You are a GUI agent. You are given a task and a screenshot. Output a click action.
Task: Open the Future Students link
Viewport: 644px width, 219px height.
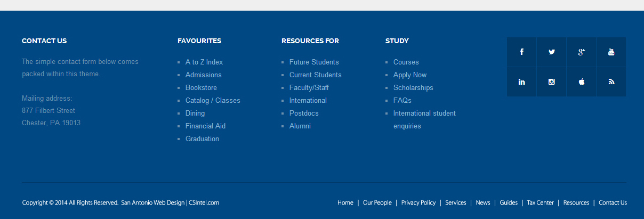(x=314, y=62)
